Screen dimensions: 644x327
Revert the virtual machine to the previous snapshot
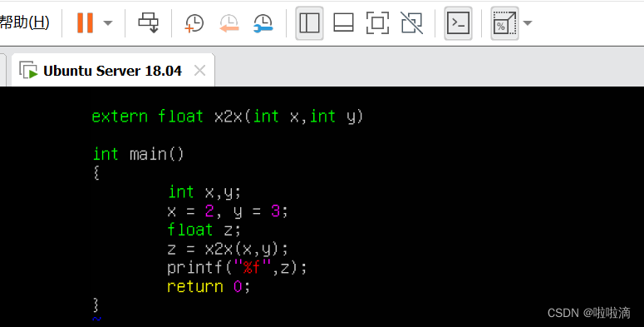pyautogui.click(x=229, y=23)
